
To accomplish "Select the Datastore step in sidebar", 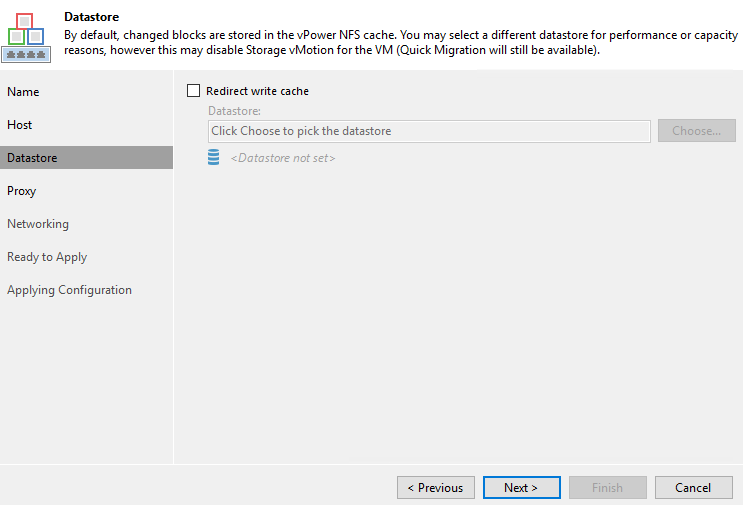I will (86, 157).
